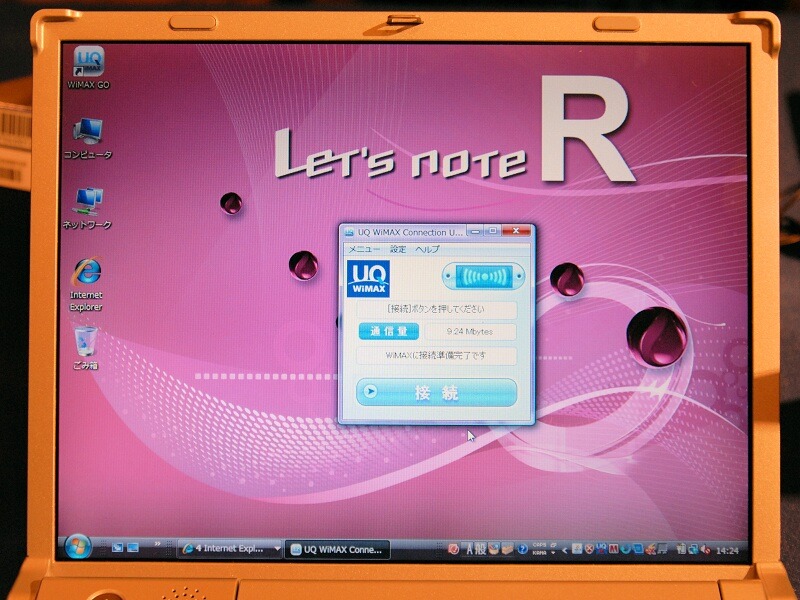Image resolution: width=800 pixels, height=600 pixels.
Task: Open the ヘルプ menu in UQ WiMAX
Action: coord(427,249)
